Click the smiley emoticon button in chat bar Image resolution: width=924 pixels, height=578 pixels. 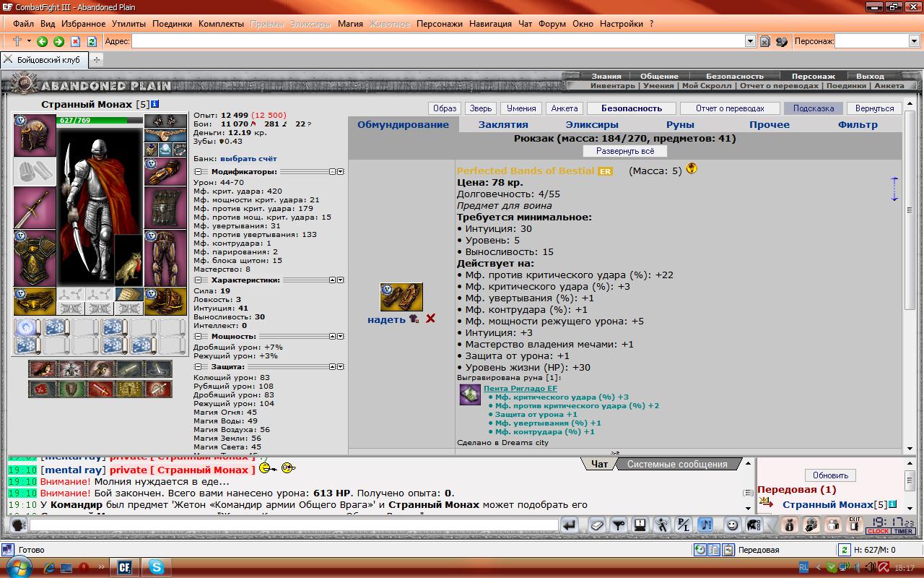coord(733,525)
